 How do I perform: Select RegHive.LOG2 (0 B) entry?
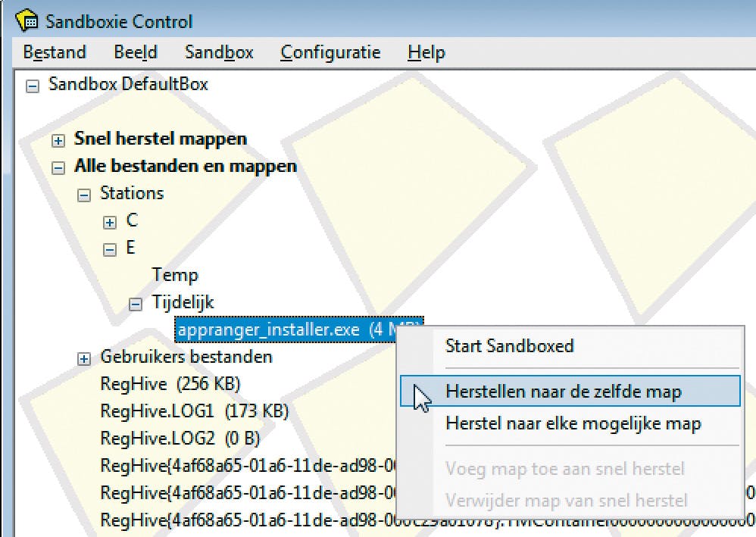(x=180, y=439)
